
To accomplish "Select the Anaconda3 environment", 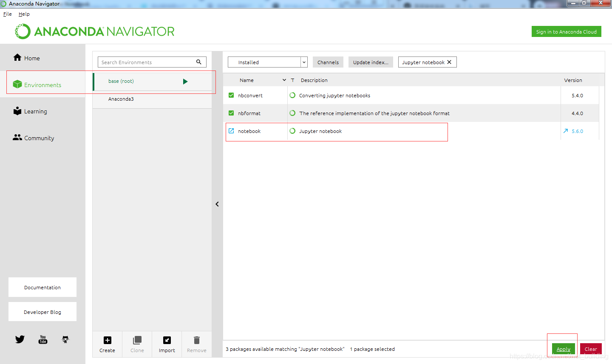I will click(x=152, y=99).
